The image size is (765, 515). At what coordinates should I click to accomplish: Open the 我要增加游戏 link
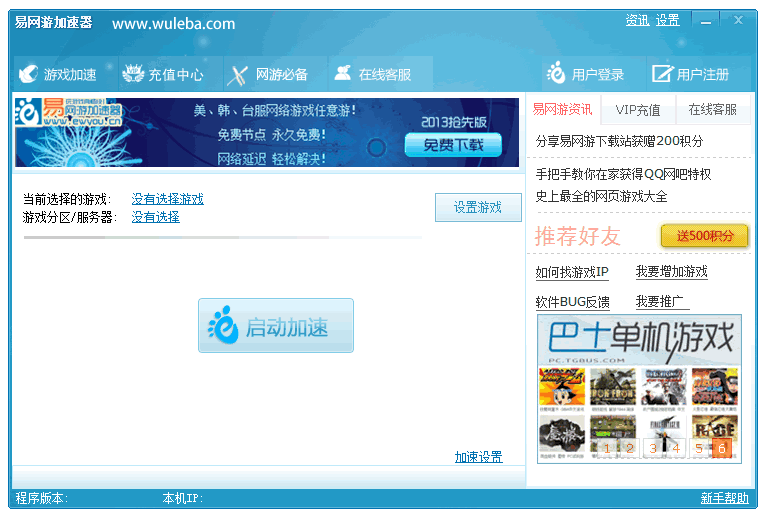coord(672,272)
